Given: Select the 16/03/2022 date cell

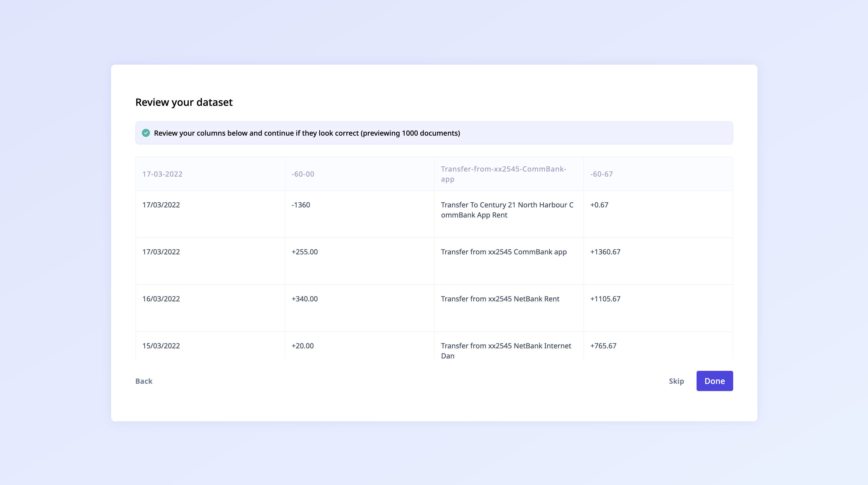Looking at the screenshot, I should (x=161, y=299).
